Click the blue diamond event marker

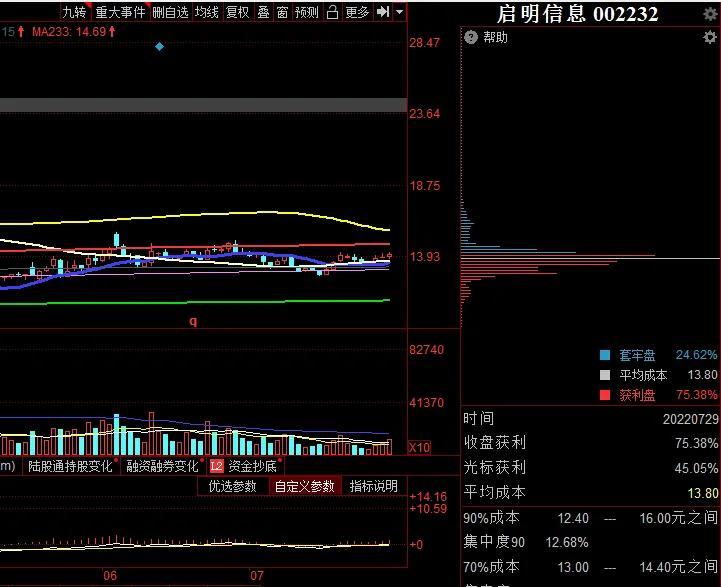click(160, 46)
